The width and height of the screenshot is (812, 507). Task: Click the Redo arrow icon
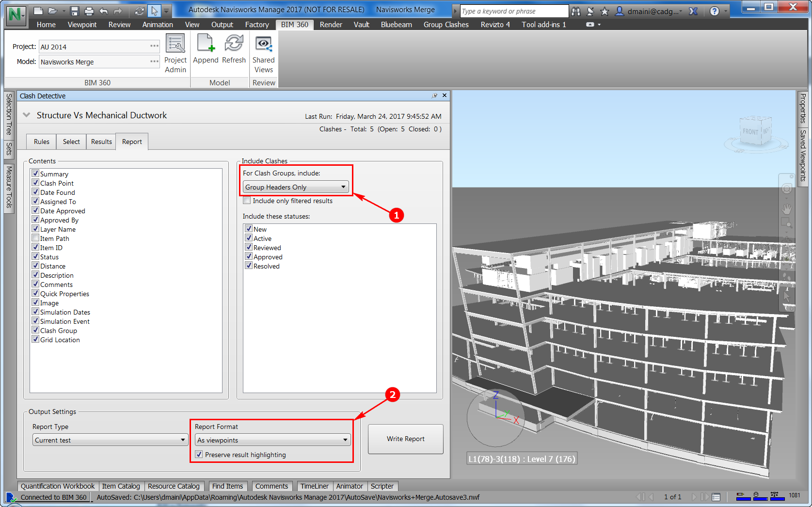[x=118, y=11]
